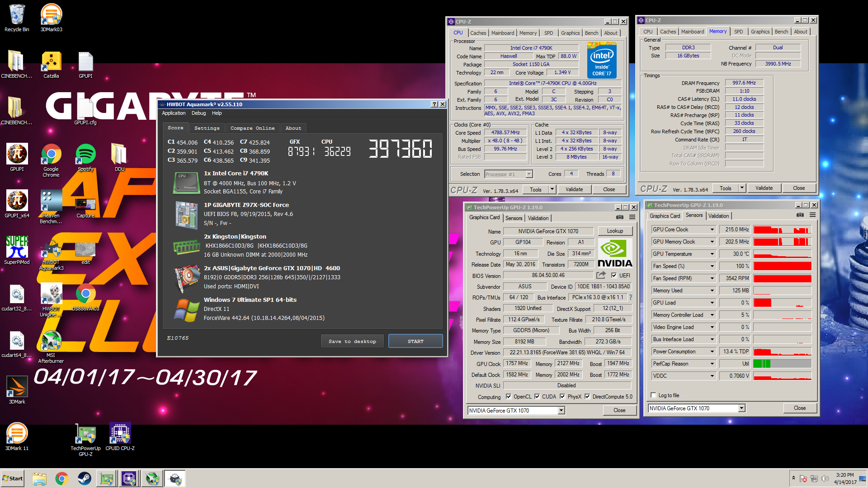
Task: Enable the Log to file checkbox
Action: pyautogui.click(x=653, y=395)
